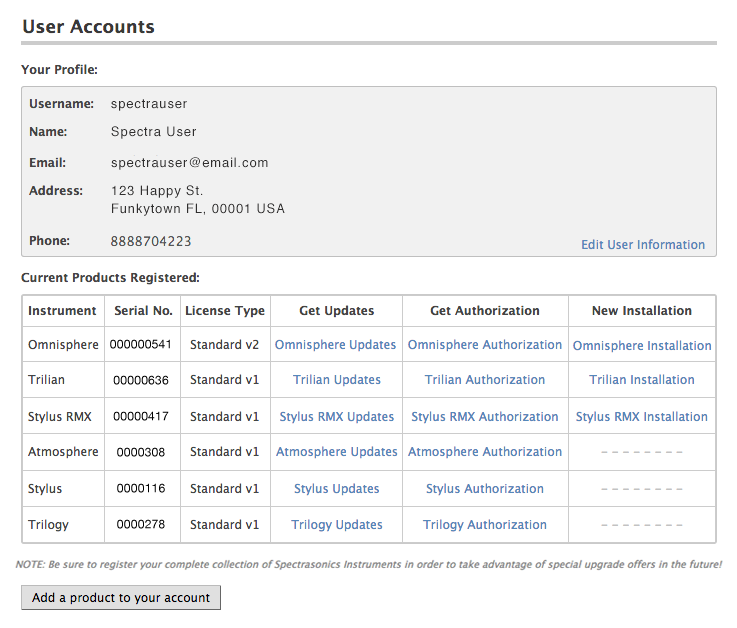This screenshot has height=628, width=737.
Task: Open Omnisphere Authorization link
Action: [485, 345]
